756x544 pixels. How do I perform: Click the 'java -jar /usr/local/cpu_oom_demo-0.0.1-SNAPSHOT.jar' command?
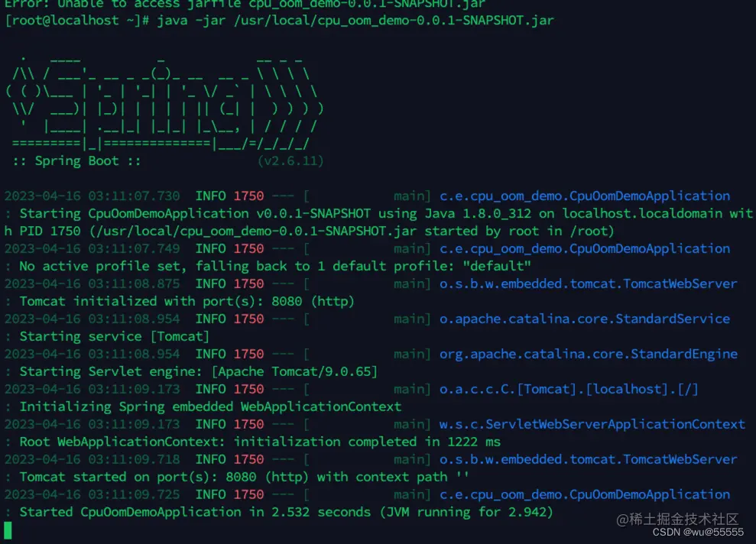pos(355,21)
